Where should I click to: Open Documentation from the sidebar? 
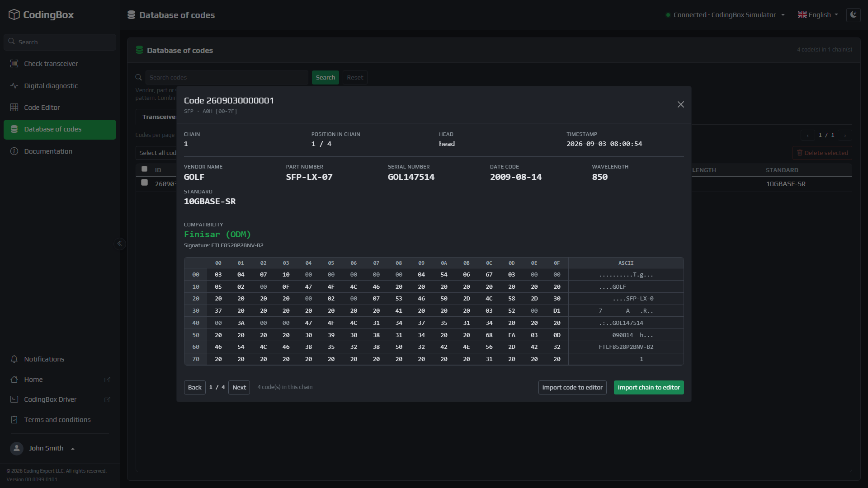(60, 151)
